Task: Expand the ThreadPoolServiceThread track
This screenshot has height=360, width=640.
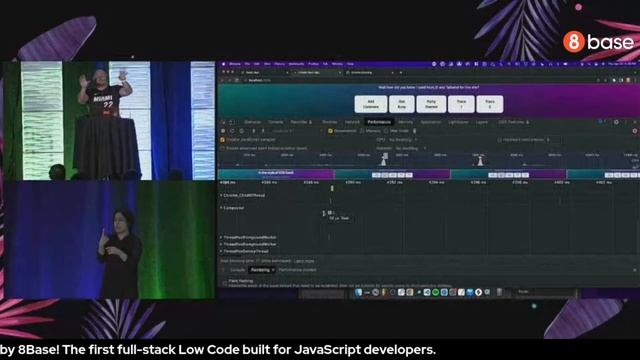Action: (x=221, y=251)
